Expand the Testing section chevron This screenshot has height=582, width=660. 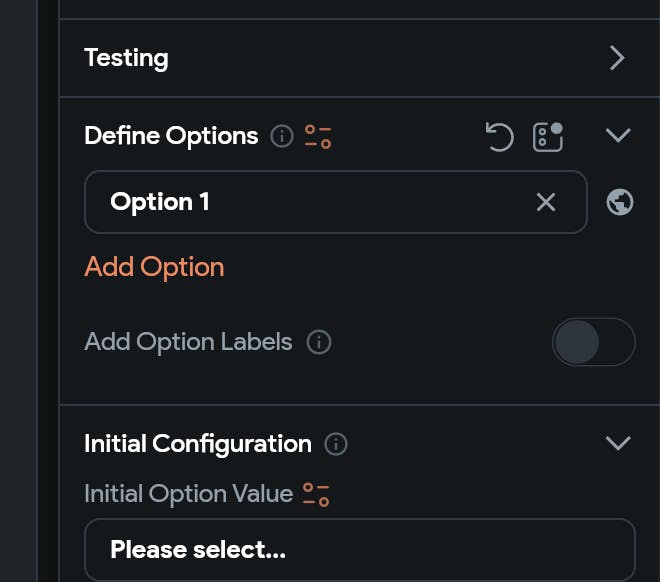click(x=617, y=58)
